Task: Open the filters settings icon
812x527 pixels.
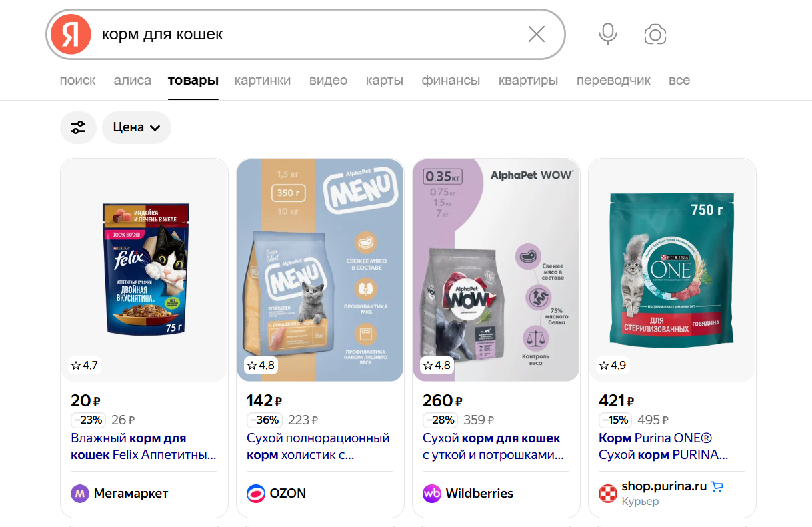Action: coord(78,127)
